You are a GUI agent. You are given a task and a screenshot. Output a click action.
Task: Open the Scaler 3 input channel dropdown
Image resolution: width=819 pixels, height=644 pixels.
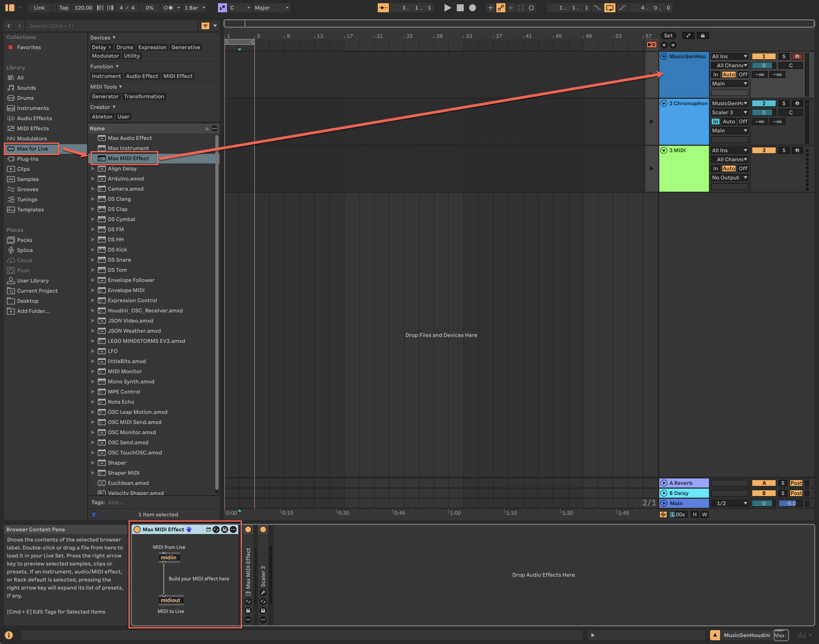coord(730,112)
